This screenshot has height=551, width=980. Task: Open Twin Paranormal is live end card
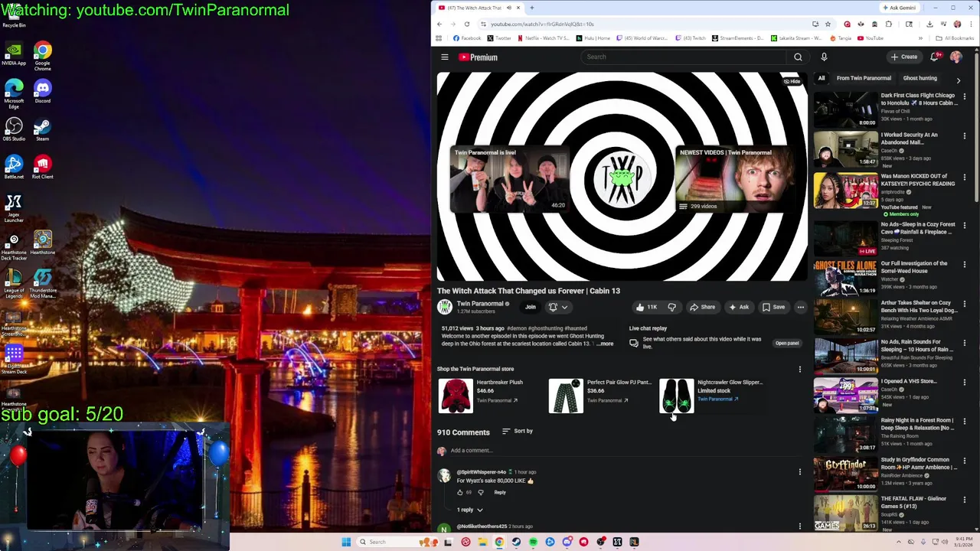point(509,179)
